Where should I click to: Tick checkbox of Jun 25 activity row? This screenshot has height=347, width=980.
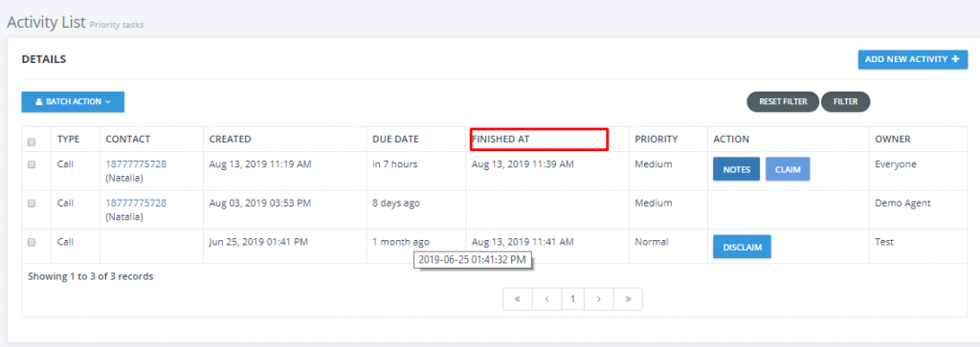(x=32, y=242)
